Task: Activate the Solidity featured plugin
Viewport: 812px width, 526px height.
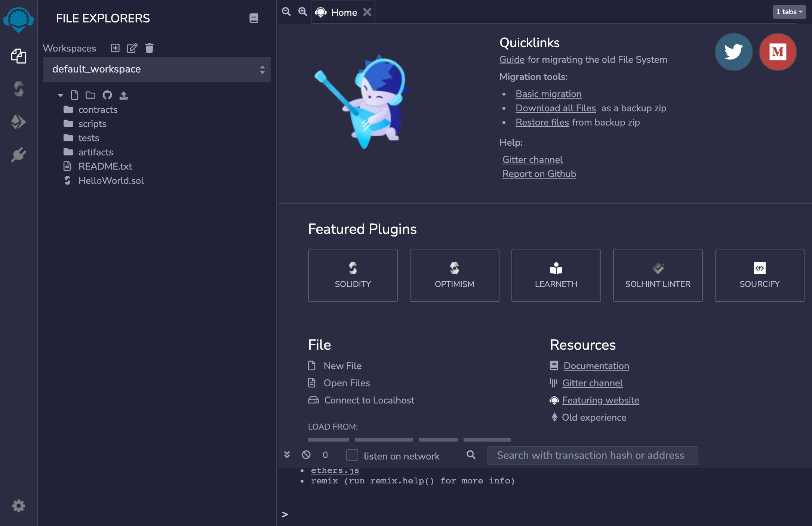Action: pyautogui.click(x=353, y=276)
